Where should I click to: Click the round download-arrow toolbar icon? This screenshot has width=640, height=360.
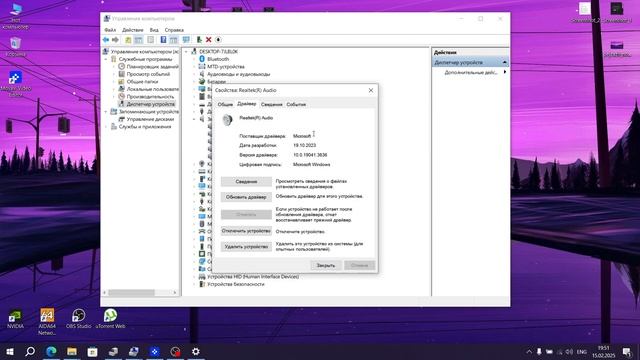point(218,40)
